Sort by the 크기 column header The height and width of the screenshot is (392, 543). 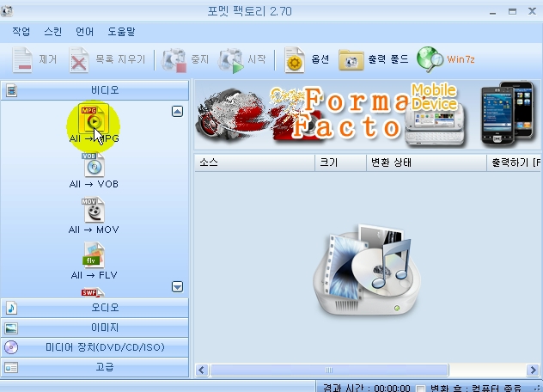point(340,162)
